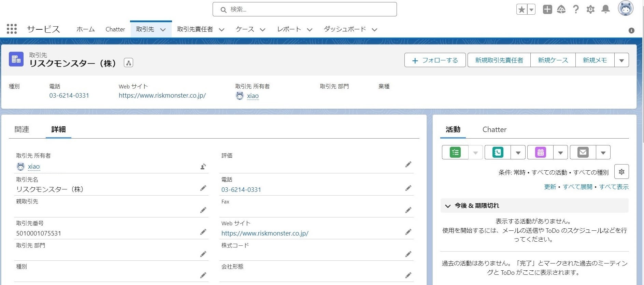The height and width of the screenshot is (285, 644).
Task: Expand the ケース tab dropdown chevron
Action: point(262,30)
